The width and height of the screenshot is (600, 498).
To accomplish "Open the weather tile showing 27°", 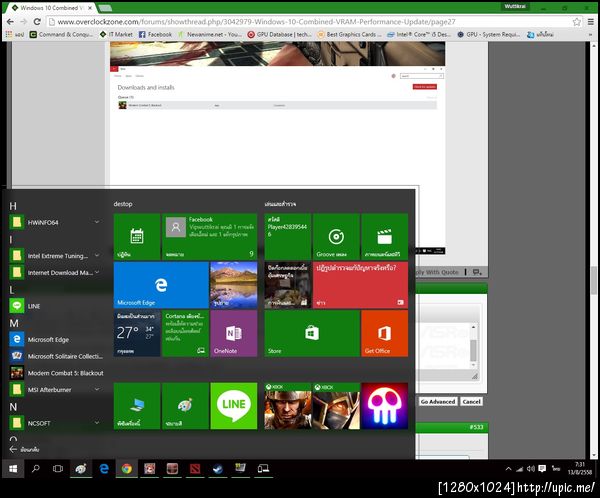I will tap(137, 333).
